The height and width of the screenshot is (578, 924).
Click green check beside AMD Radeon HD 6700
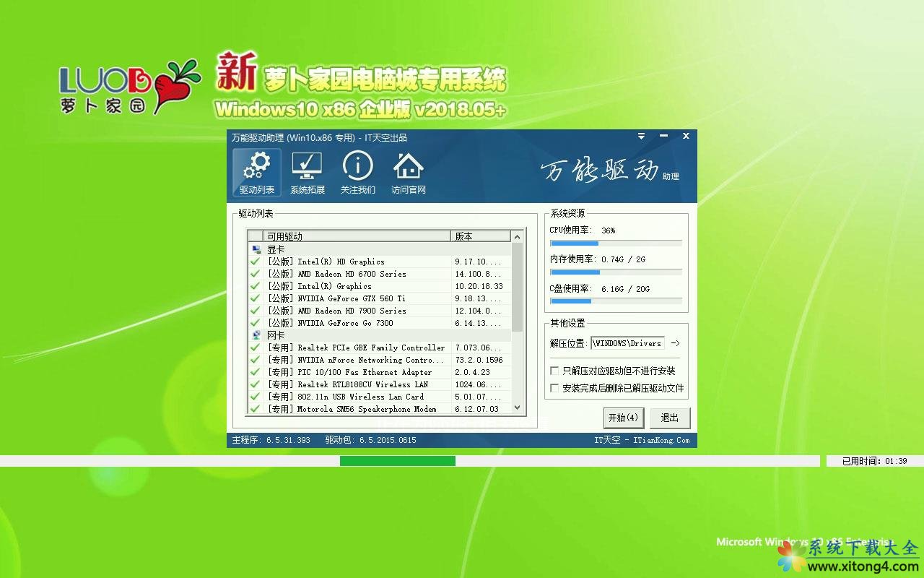(255, 273)
